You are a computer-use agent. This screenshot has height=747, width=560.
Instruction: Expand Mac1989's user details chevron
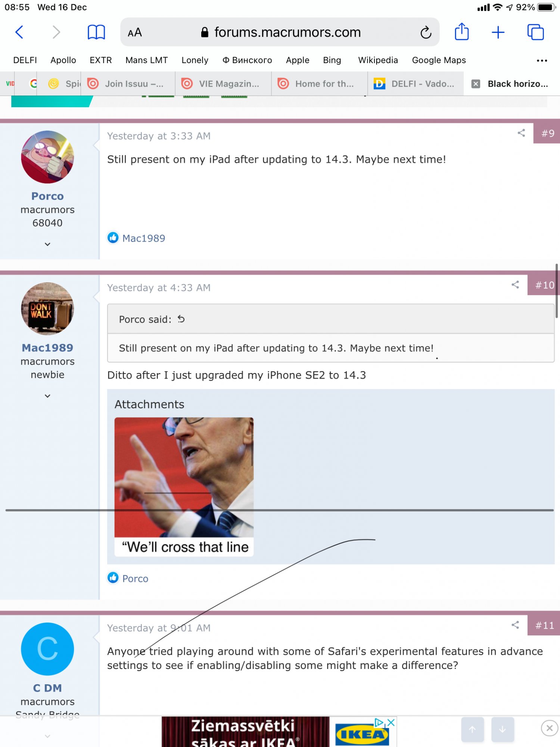pyautogui.click(x=47, y=396)
